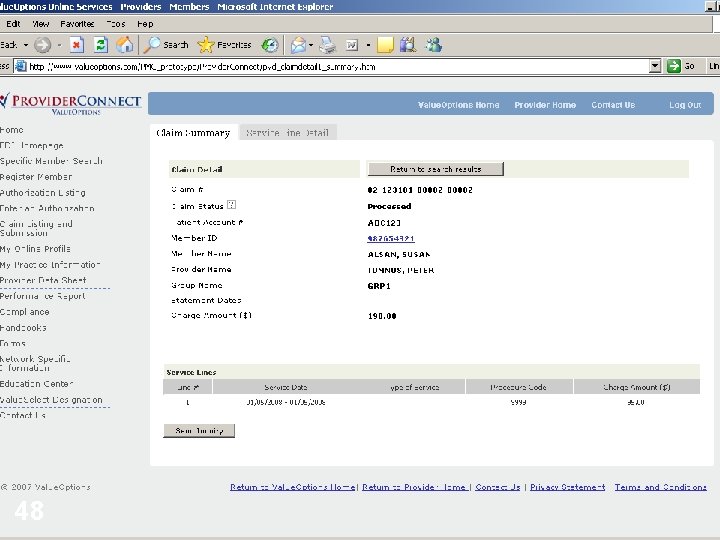Open Edit icon dropdown arrow
720x540 pixels.
(368, 45)
